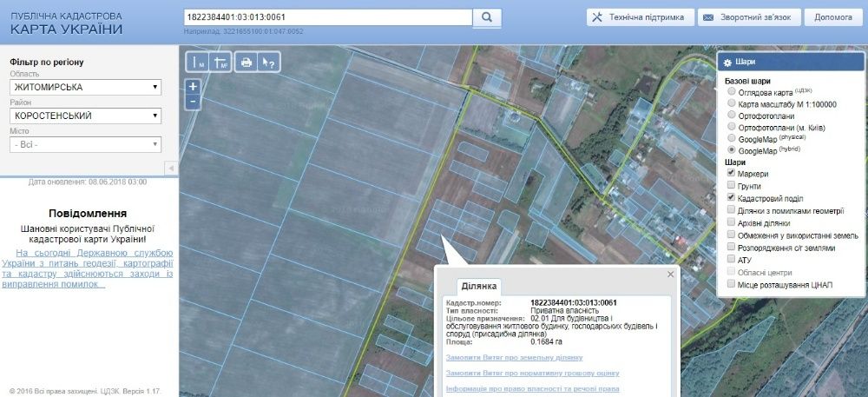Open the Район dropdown КОРОСТЕНСЬКИЙ
Screen dimensions: 868x397
(86, 116)
